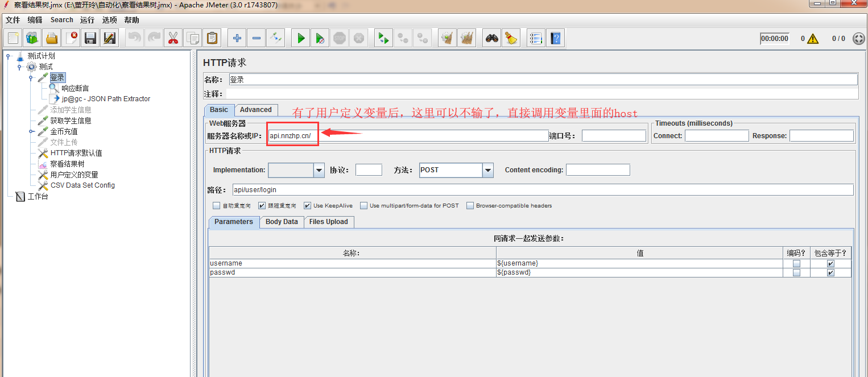Click the 端口号 port number field
Image resolution: width=868 pixels, height=377 pixels.
pos(614,136)
